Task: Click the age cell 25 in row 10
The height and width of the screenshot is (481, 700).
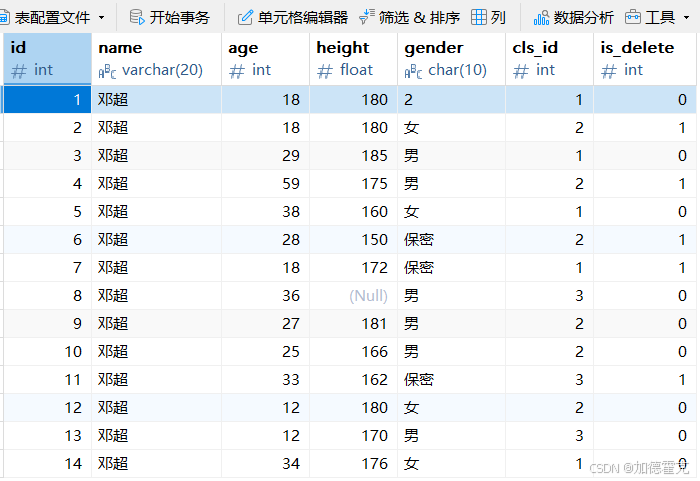Action: click(265, 351)
